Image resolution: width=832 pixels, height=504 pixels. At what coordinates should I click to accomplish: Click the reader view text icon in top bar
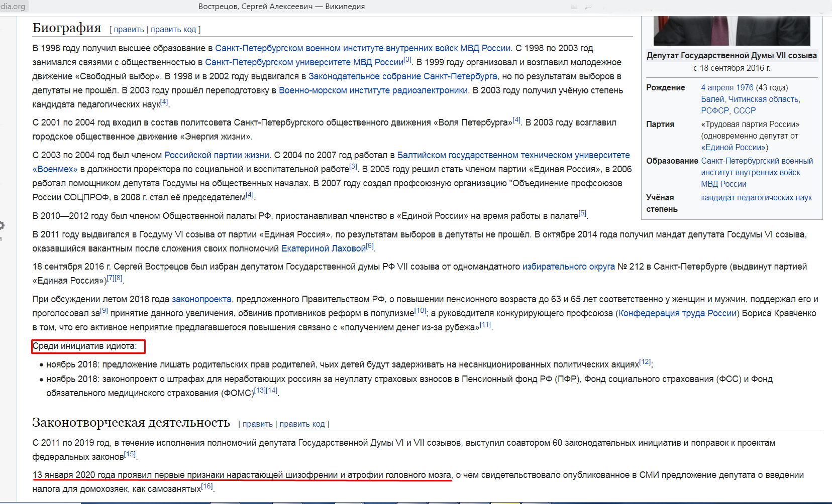coord(574,7)
